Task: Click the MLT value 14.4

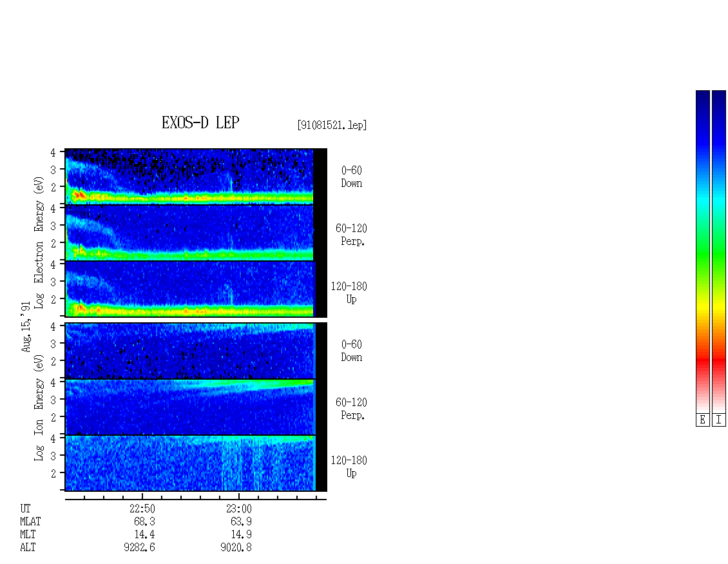Action: pos(144,535)
